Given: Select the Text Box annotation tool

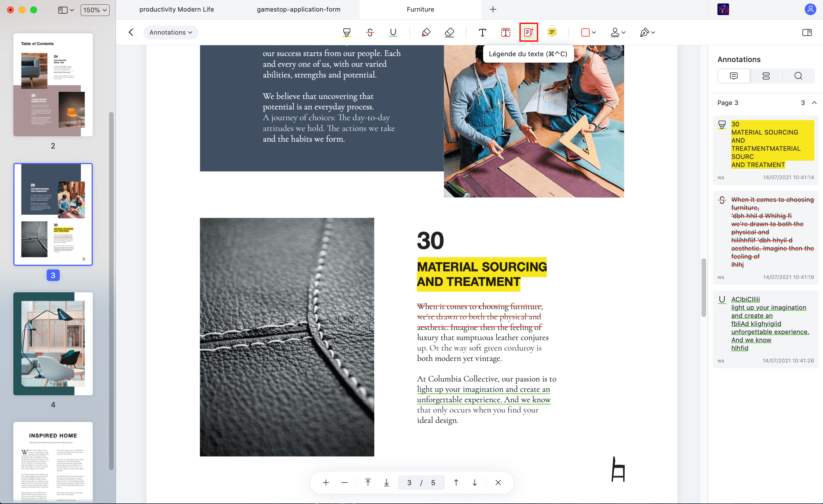Looking at the screenshot, I should coord(505,32).
